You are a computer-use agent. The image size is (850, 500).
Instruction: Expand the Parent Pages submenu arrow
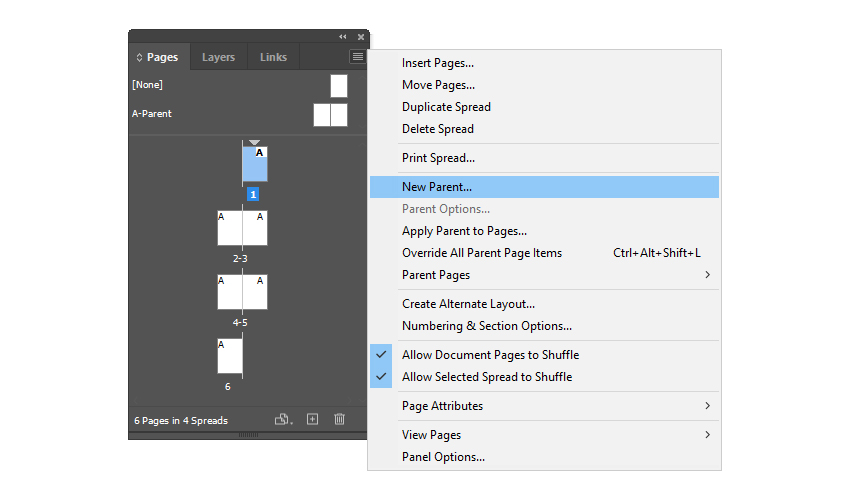707,275
